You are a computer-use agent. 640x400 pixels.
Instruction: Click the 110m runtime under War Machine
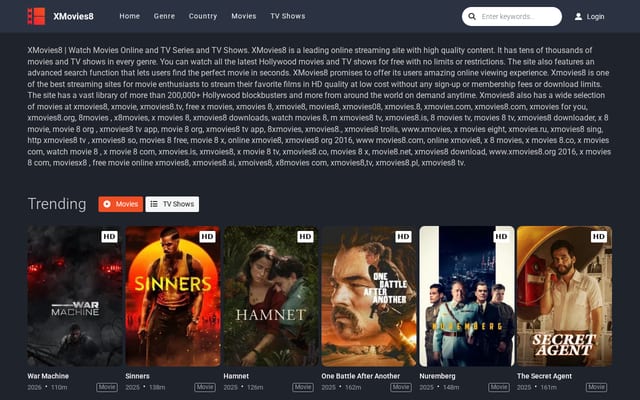(59, 387)
